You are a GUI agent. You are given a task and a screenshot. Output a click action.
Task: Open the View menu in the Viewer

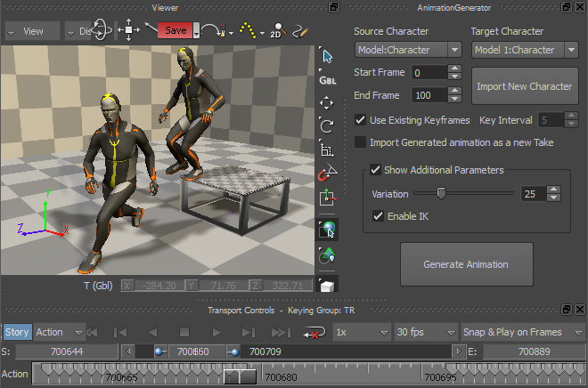tap(32, 30)
